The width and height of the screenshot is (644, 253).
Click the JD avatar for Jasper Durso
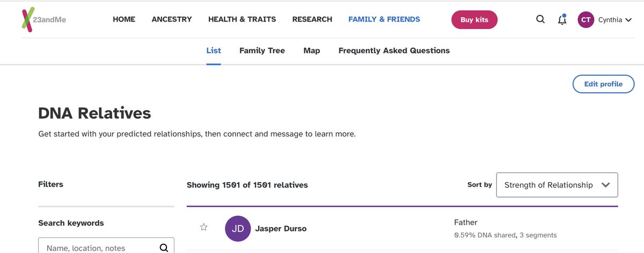238,229
